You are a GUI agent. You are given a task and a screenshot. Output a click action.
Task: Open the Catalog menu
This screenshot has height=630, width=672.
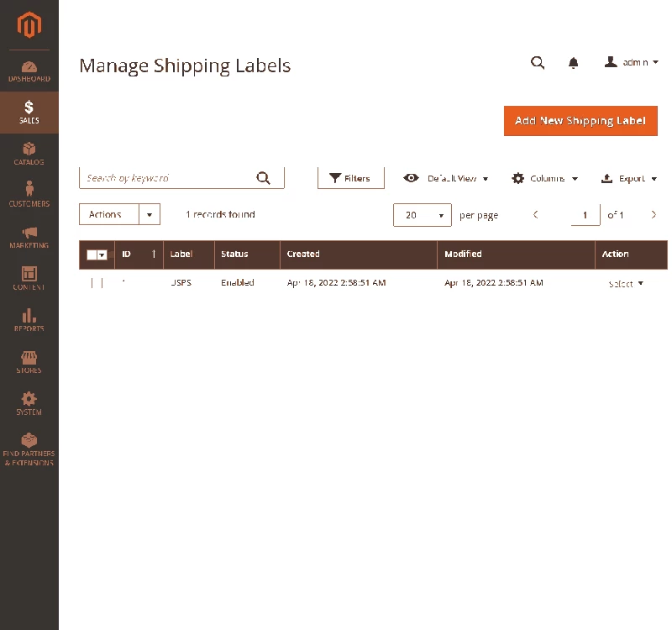[29, 154]
